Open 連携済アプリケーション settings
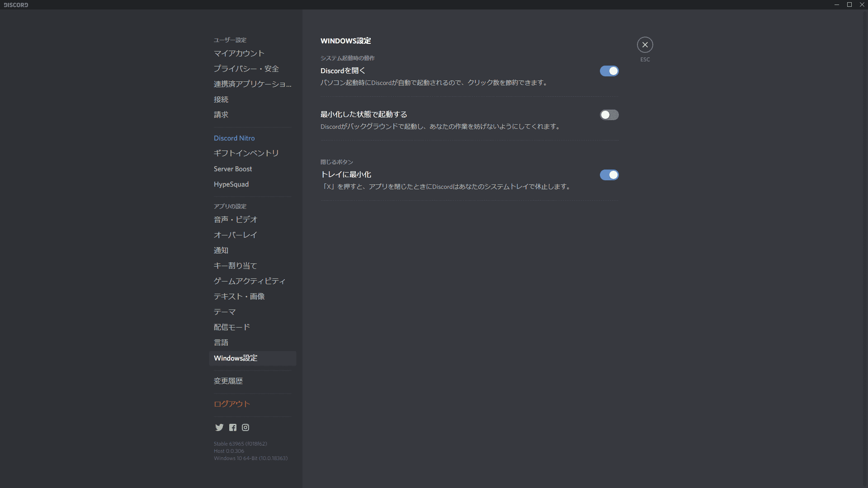Screen dimensions: 868x488 tap(253, 84)
